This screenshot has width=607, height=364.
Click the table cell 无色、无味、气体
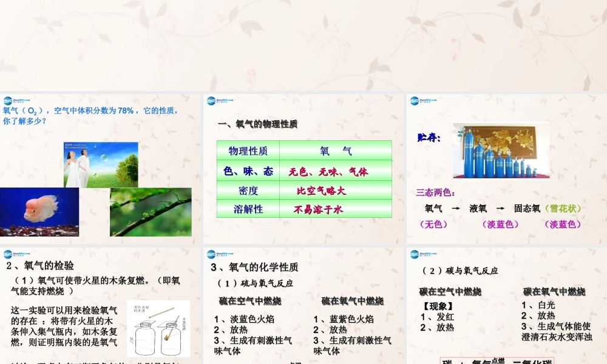336,171
